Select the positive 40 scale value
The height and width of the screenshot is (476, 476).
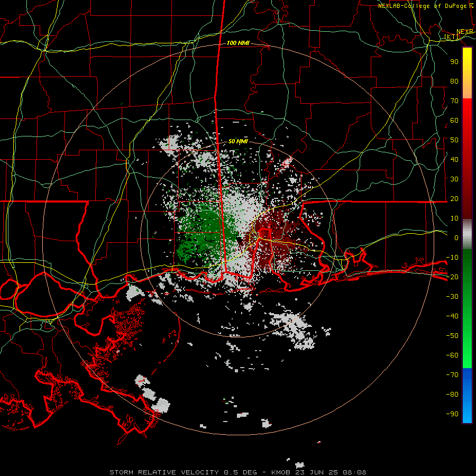pos(454,160)
